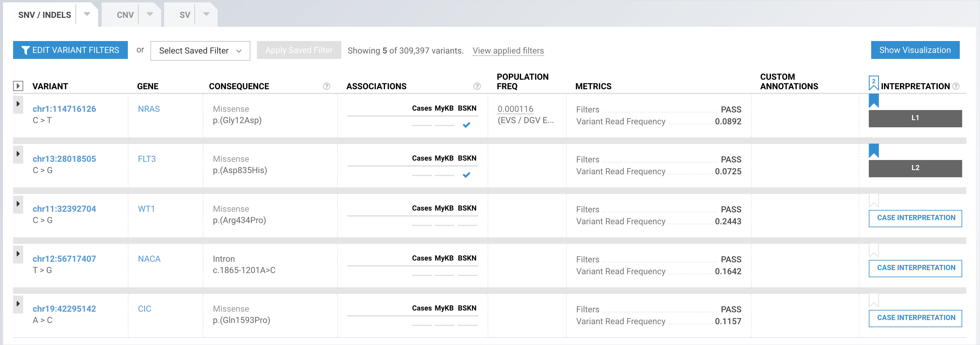
Task: Click the bookmark icon on NRAS variant row
Action: pos(873,102)
